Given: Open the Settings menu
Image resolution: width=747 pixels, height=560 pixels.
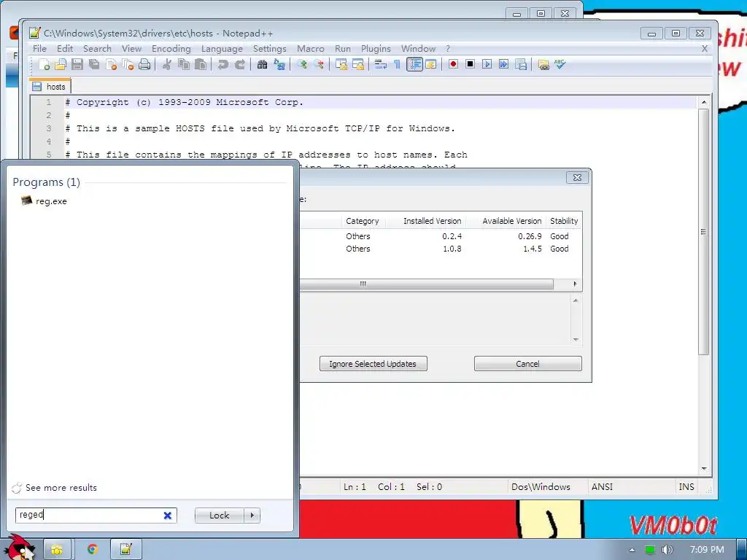Looking at the screenshot, I should coord(270,49).
